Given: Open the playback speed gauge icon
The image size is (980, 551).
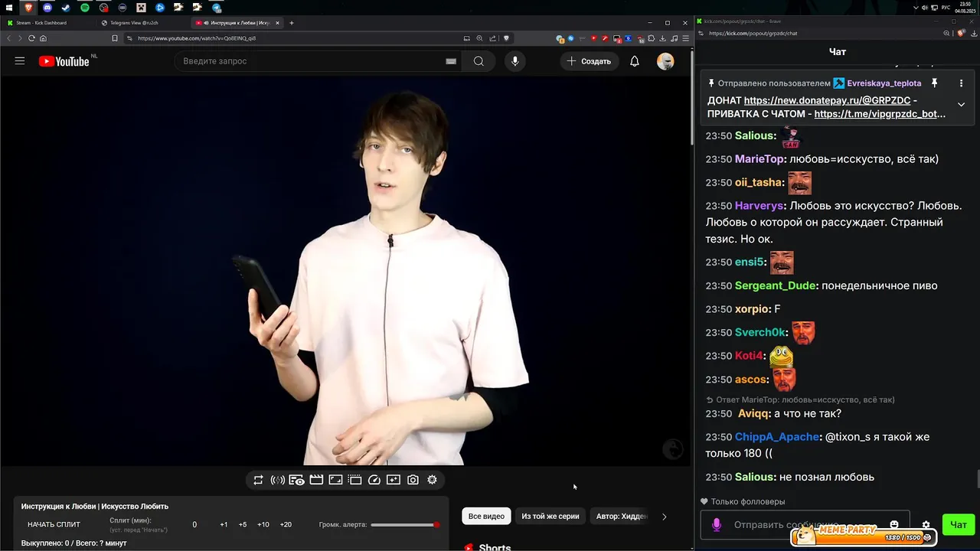Looking at the screenshot, I should pos(374,480).
